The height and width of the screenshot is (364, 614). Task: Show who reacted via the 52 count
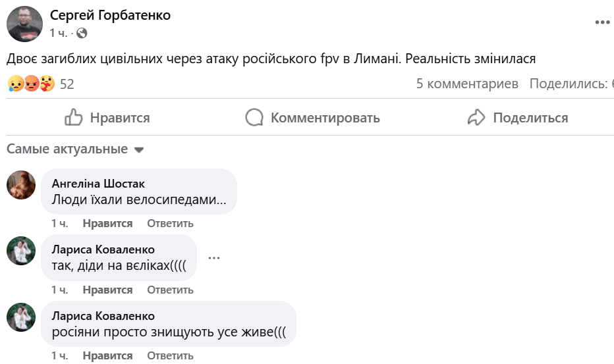point(67,84)
